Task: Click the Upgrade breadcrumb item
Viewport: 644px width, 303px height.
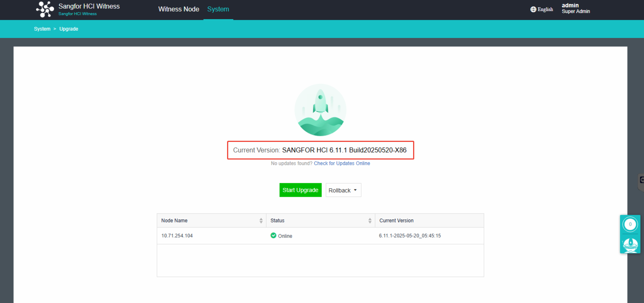Action: [x=69, y=29]
